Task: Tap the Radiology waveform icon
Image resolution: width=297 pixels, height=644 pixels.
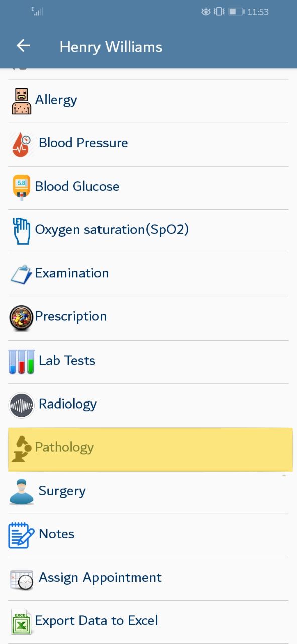Action: (22, 405)
